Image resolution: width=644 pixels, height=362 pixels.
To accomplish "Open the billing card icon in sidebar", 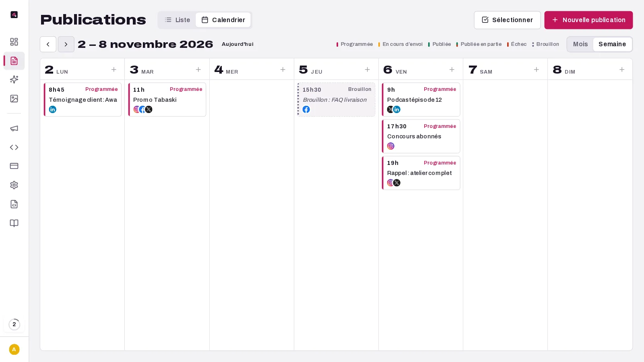I will (14, 166).
